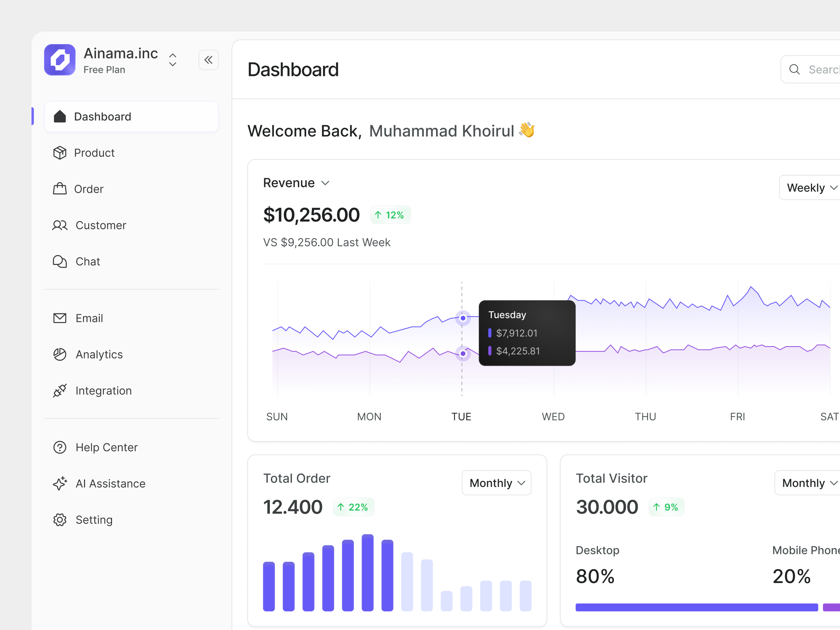Click the Customer people icon
This screenshot has height=630, width=840.
coord(59,225)
